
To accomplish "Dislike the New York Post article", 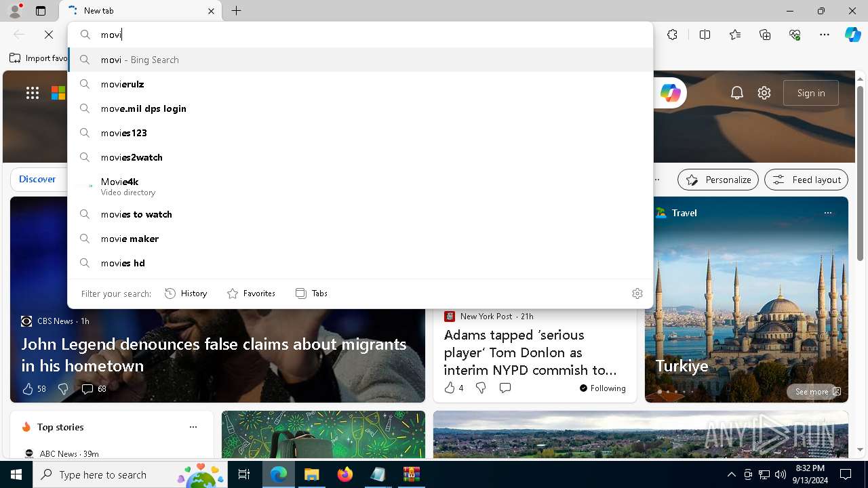I will click(x=481, y=388).
